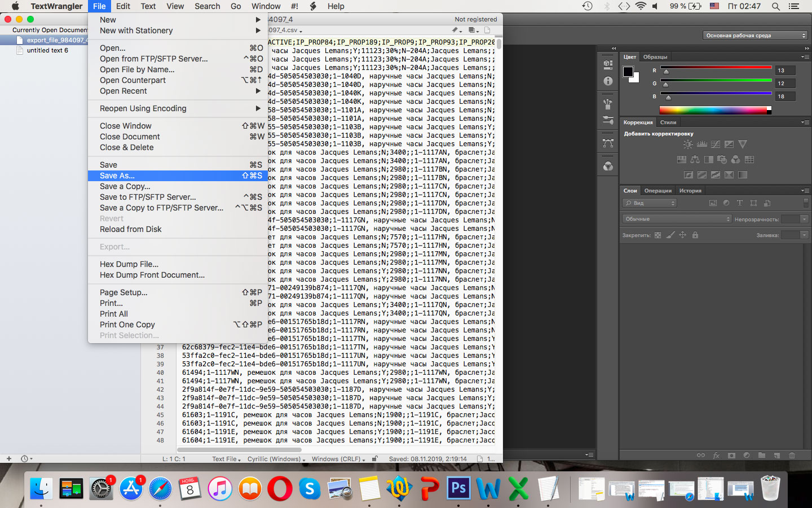Toggle lock position icon
The image size is (812, 508).
click(x=682, y=235)
